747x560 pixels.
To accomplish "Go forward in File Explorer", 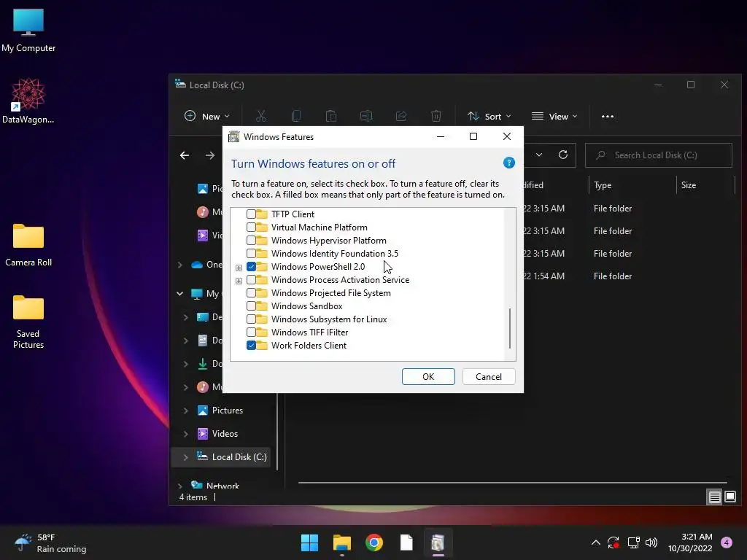I will (x=210, y=155).
